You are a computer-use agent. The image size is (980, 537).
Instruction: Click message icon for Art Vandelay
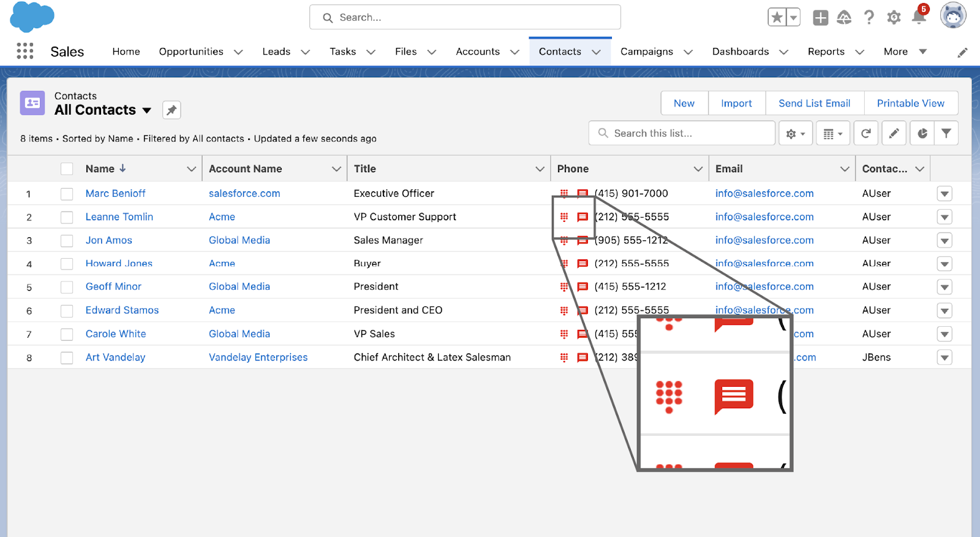tap(582, 357)
